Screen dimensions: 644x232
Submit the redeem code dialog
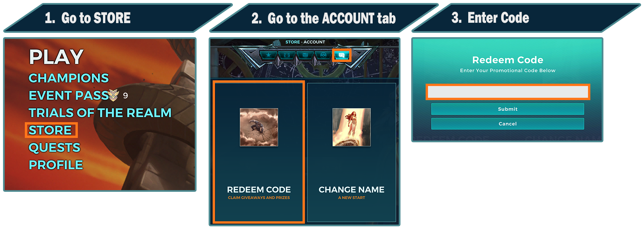(507, 109)
